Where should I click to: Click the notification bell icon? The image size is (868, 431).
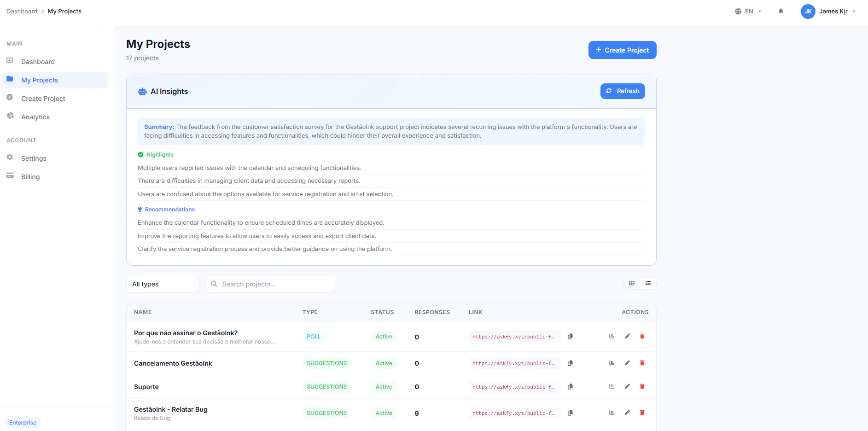pos(781,11)
